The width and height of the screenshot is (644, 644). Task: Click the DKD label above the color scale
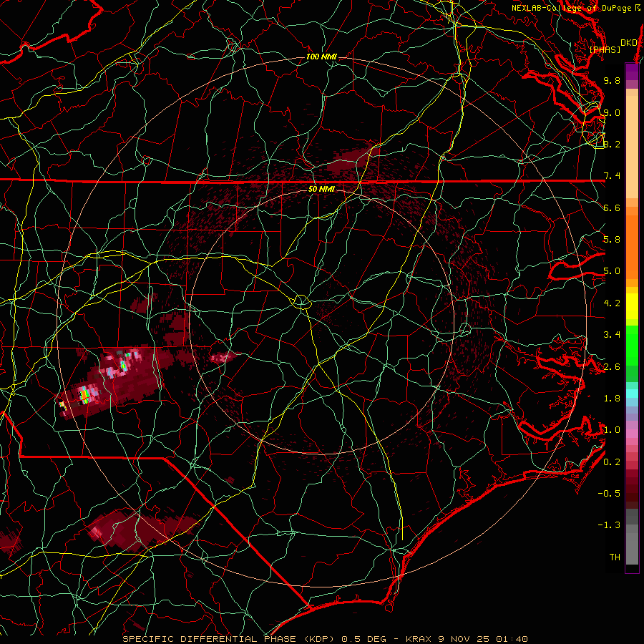(x=629, y=43)
